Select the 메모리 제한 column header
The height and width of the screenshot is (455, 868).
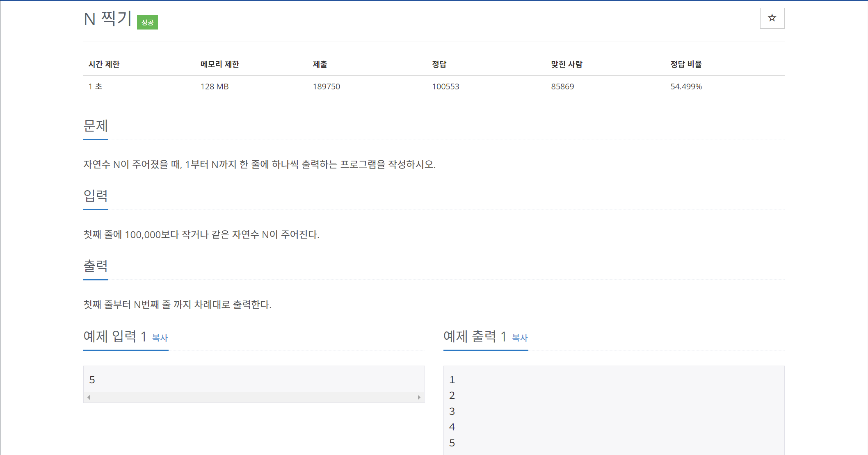coord(219,64)
